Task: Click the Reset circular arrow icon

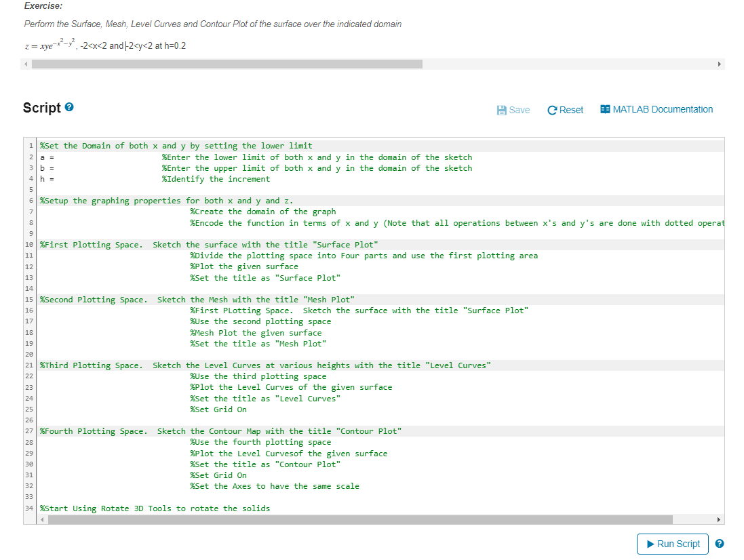Action: tap(552, 110)
